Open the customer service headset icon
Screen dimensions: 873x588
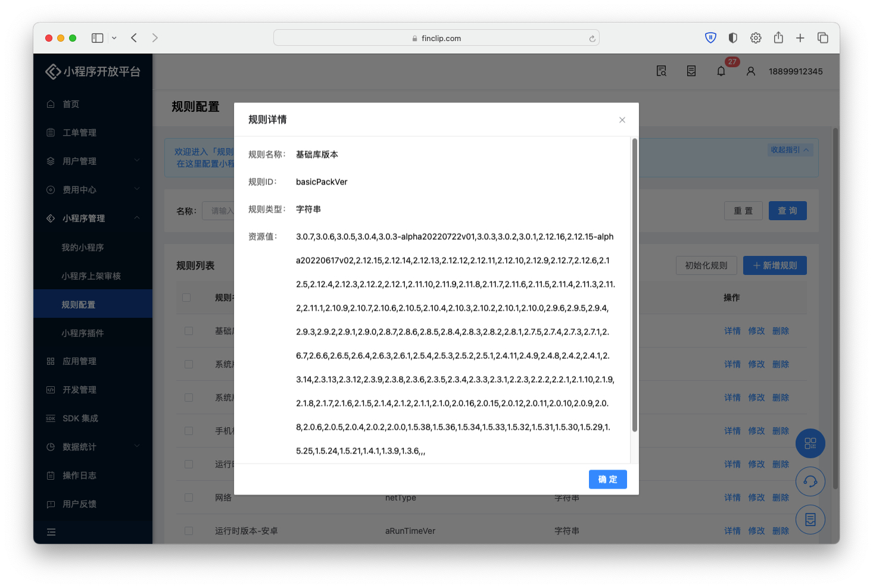pyautogui.click(x=810, y=481)
